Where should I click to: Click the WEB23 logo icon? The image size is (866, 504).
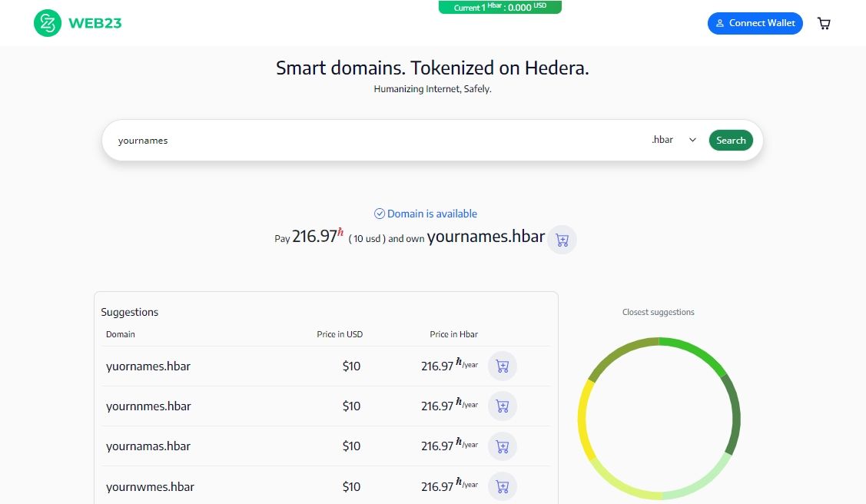pos(48,23)
